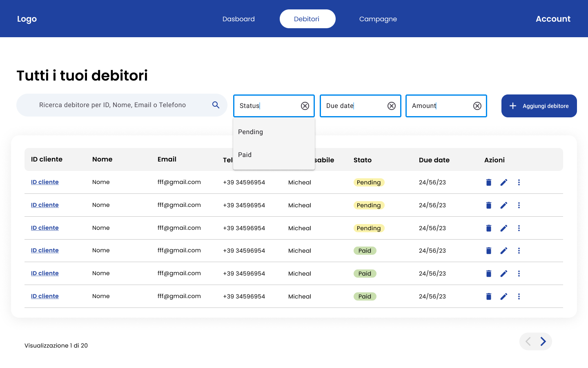Screen dimensions: 588x368
Task: Click the Tutti i tuoi debitori heading
Action: click(x=82, y=76)
